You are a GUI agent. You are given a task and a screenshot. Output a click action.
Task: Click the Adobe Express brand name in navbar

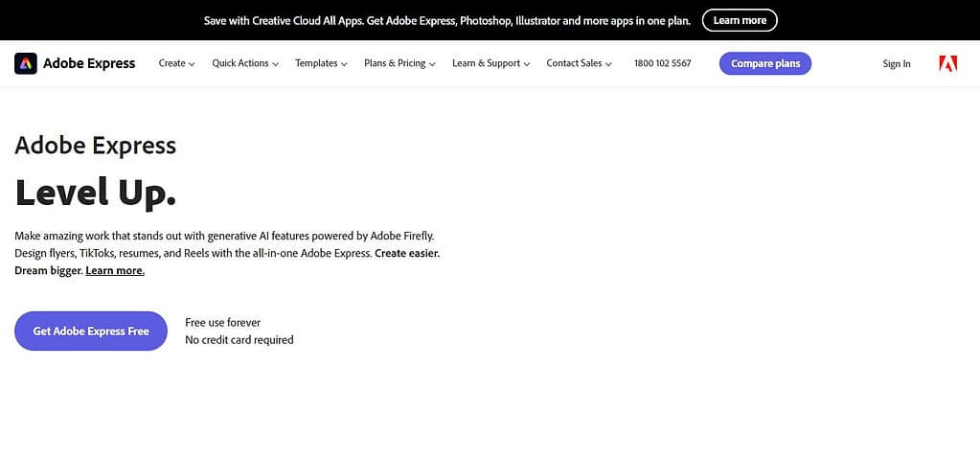point(89,63)
